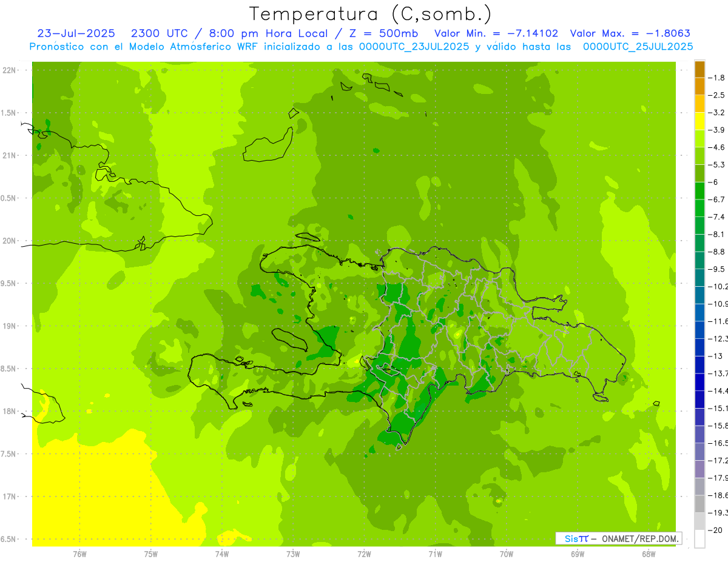The height and width of the screenshot is (562, 728).
Task: Click the 74W longitude axis label
Action: 222,554
